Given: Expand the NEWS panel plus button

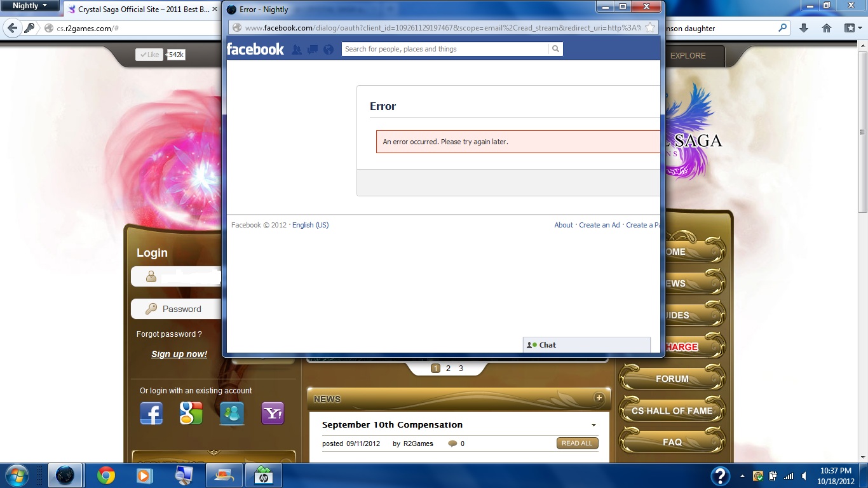Looking at the screenshot, I should point(598,398).
